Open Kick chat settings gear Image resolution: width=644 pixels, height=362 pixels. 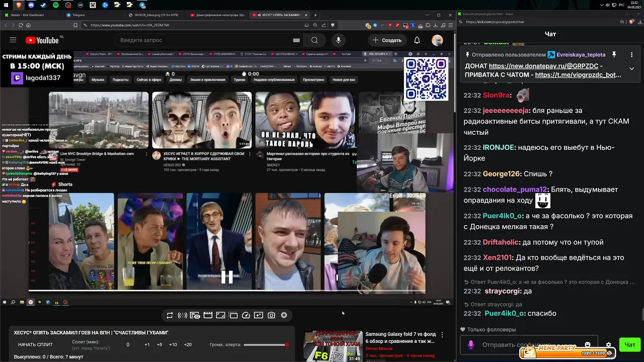click(608, 345)
